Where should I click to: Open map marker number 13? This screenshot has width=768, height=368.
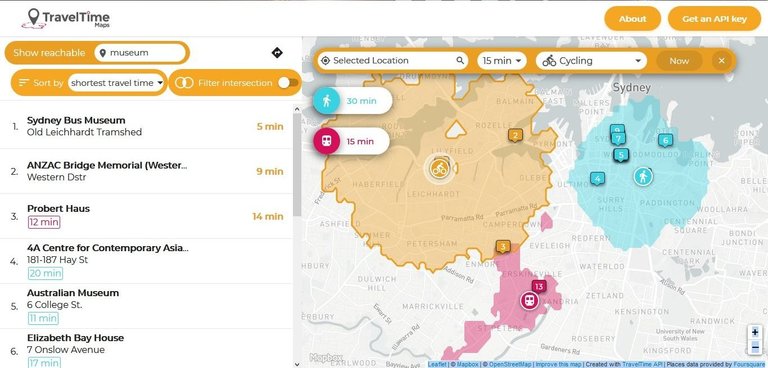point(539,287)
